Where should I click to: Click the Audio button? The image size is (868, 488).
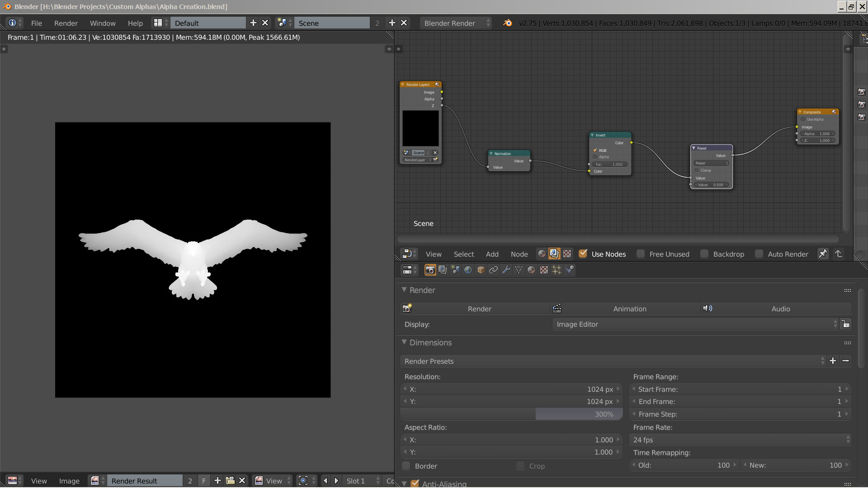(x=776, y=309)
